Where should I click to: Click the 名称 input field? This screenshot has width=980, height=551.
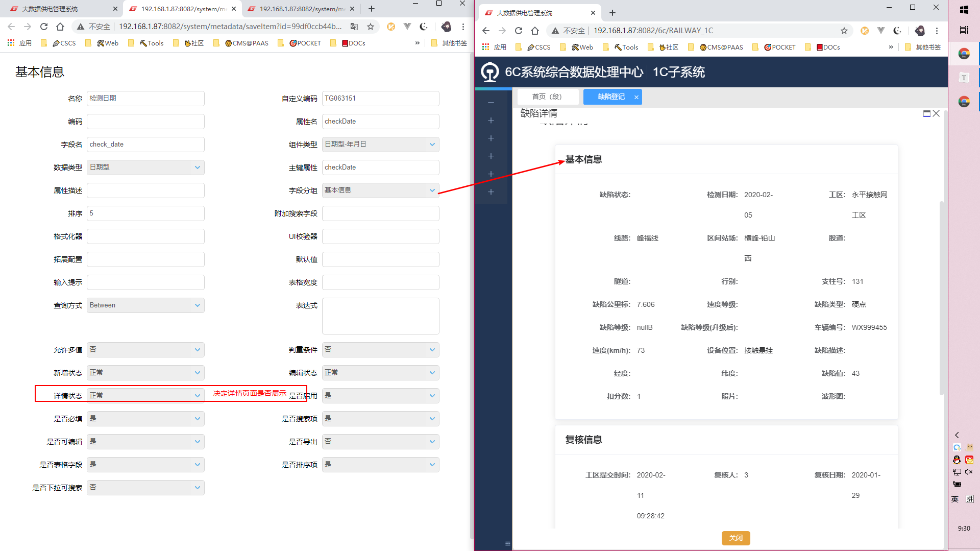(x=145, y=99)
